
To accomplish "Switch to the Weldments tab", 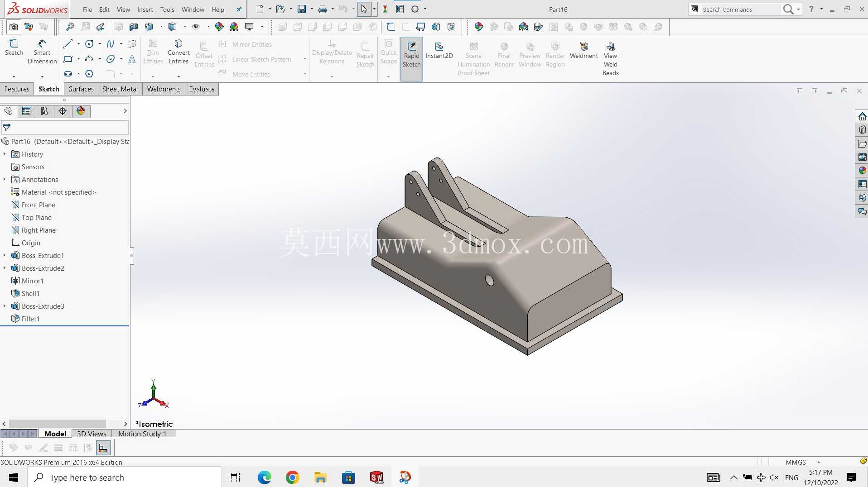I will pos(164,89).
